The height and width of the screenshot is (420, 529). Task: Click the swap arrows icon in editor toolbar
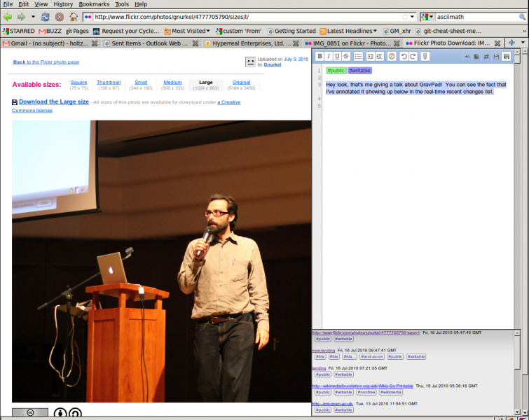[486, 57]
